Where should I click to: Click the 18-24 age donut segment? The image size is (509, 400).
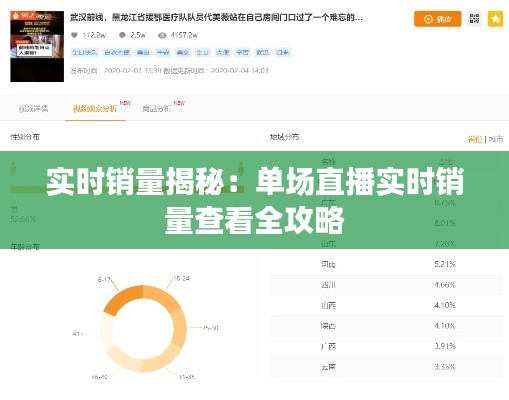pos(163,297)
